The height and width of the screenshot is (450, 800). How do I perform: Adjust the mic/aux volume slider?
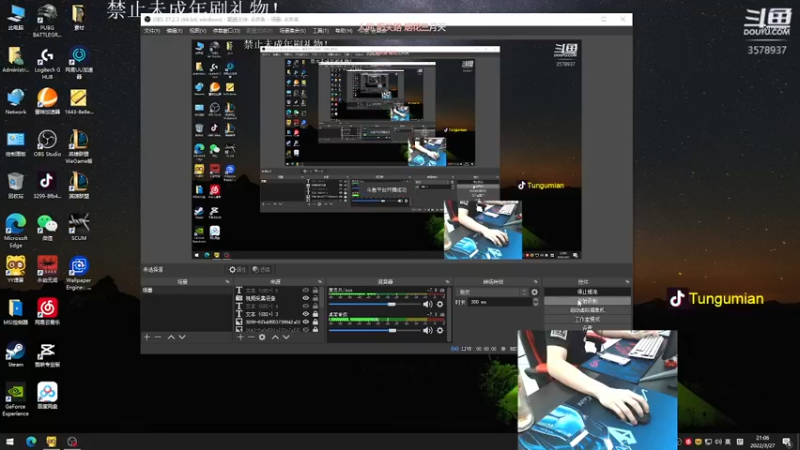click(374, 304)
